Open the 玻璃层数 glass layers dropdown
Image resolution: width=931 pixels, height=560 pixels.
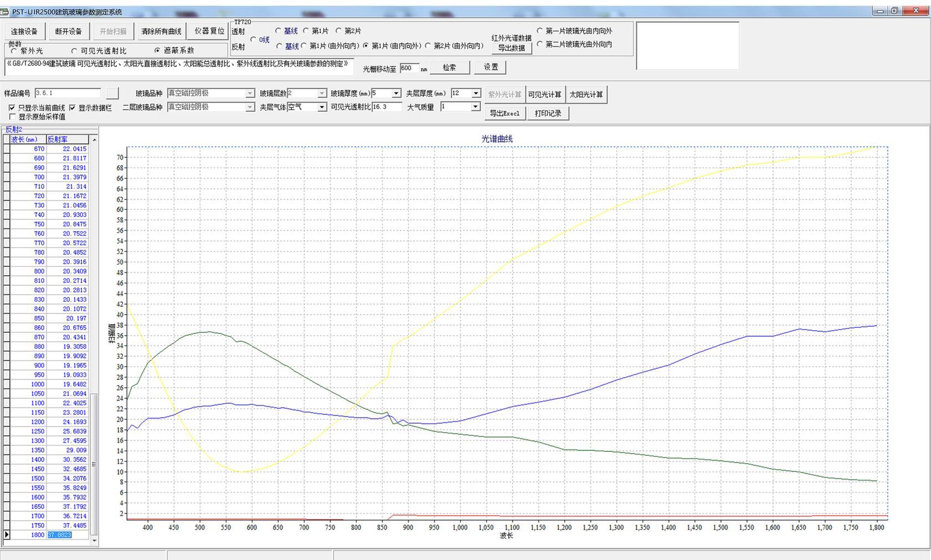(322, 93)
